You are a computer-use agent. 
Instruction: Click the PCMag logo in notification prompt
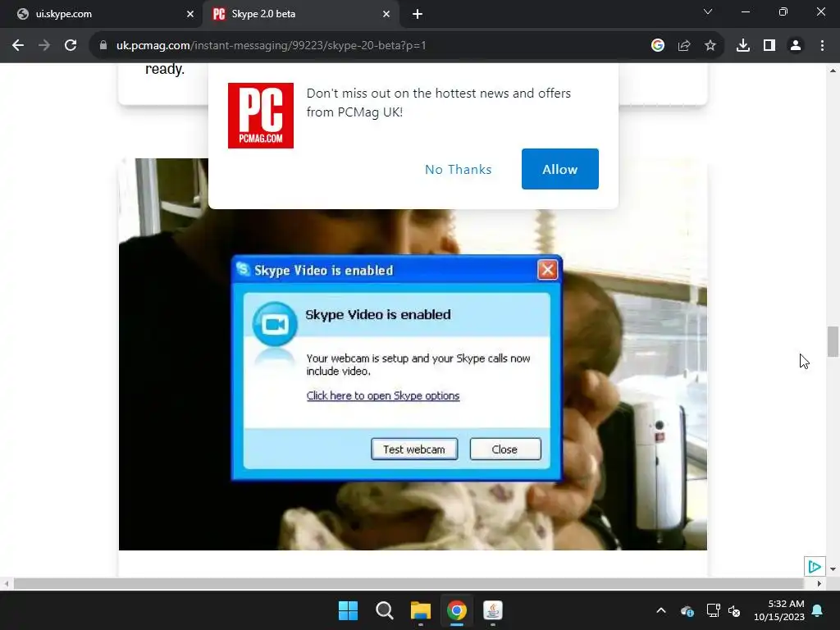pos(261,116)
